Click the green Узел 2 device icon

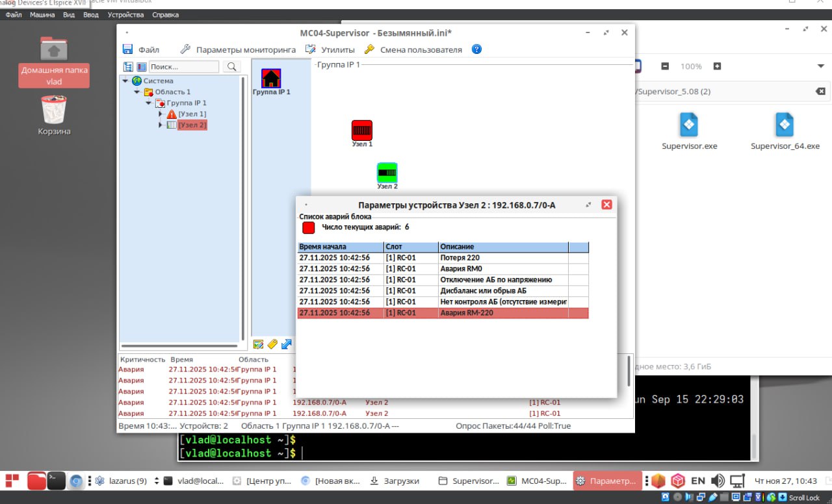coord(387,173)
